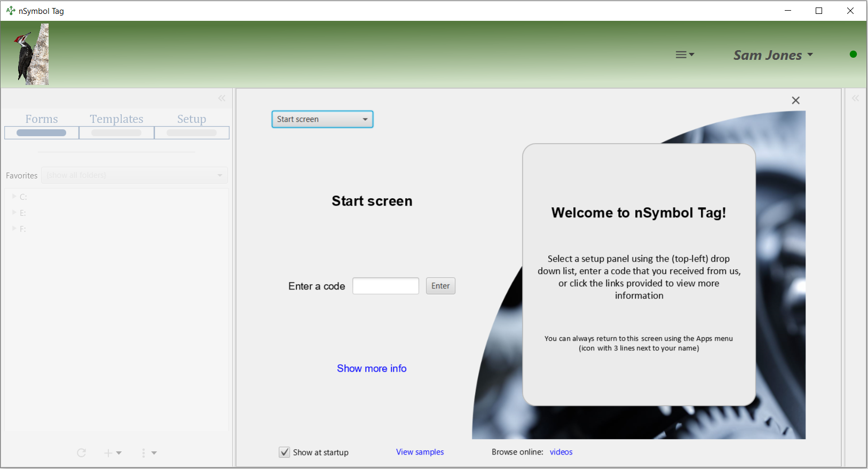
Task: Focus the Enter a code text field
Action: click(385, 286)
